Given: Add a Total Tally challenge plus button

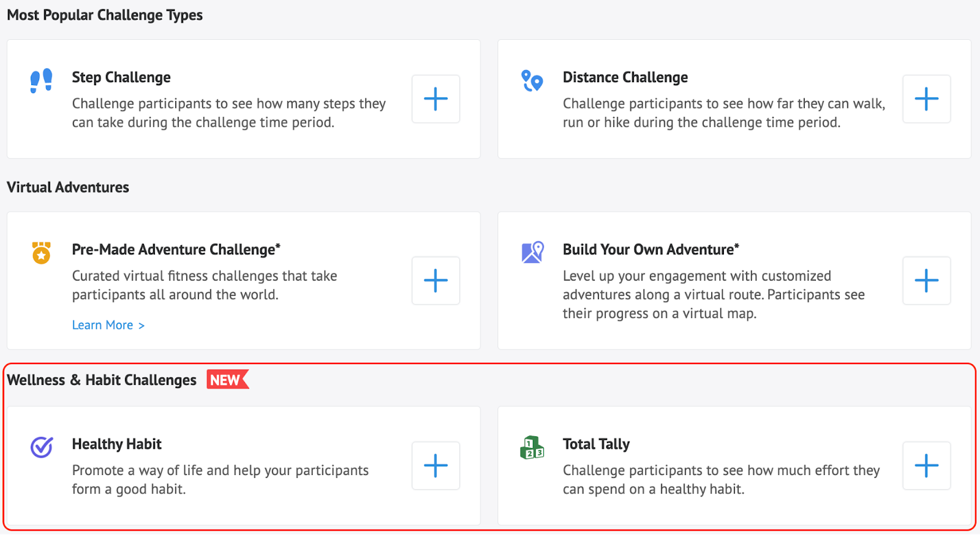Looking at the screenshot, I should (x=926, y=466).
